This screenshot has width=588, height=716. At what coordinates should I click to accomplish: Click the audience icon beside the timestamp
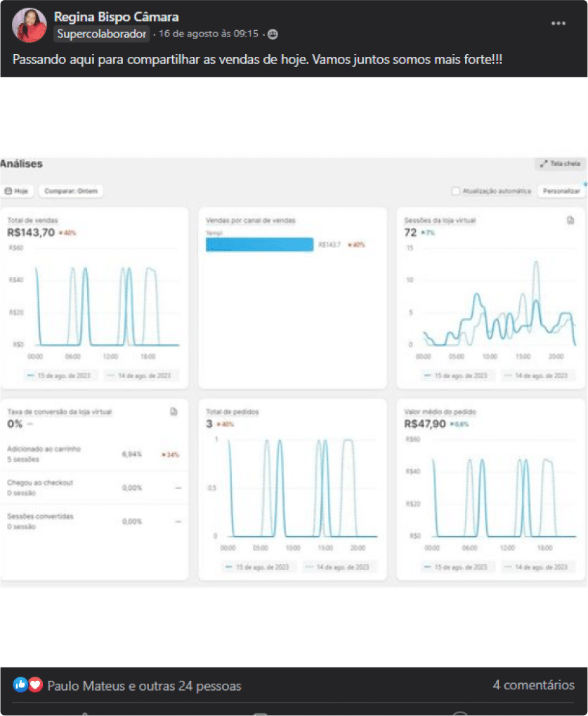(273, 34)
